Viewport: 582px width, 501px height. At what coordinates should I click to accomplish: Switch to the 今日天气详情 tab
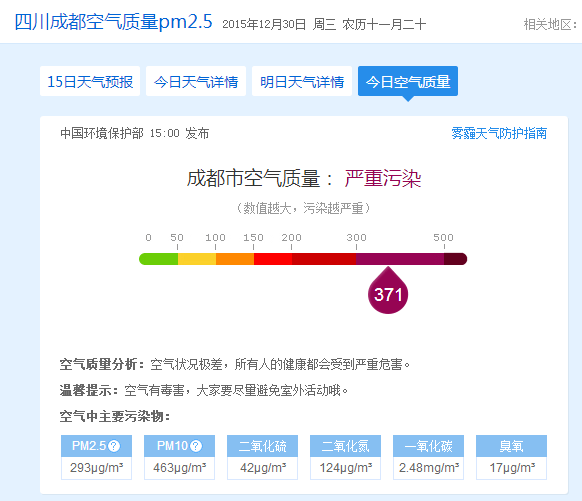pyautogui.click(x=196, y=81)
